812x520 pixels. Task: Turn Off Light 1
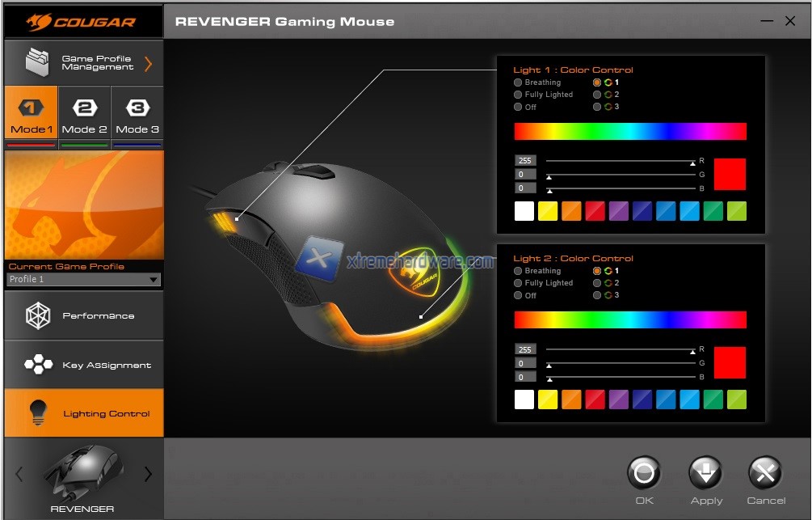519,107
